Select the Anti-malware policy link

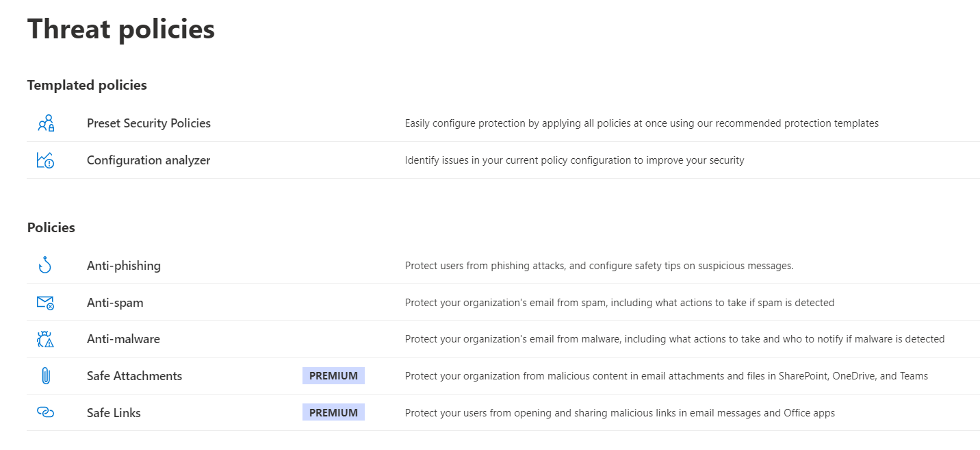(x=123, y=339)
